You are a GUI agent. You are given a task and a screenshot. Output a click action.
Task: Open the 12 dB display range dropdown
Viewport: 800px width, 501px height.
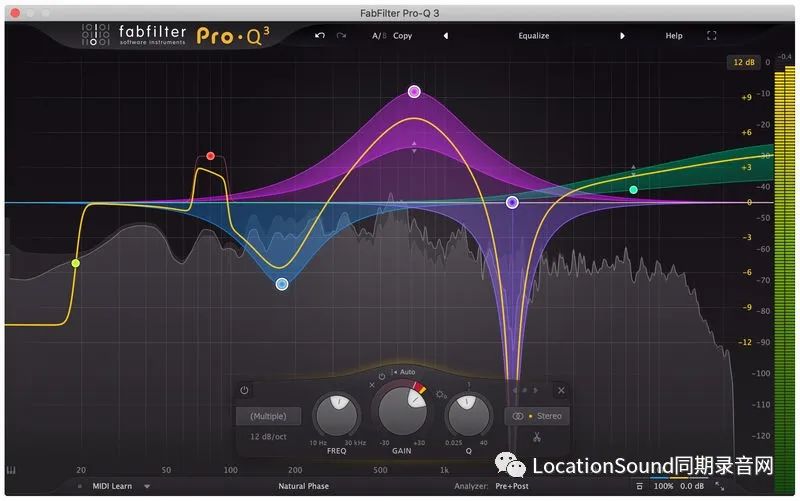[742, 63]
